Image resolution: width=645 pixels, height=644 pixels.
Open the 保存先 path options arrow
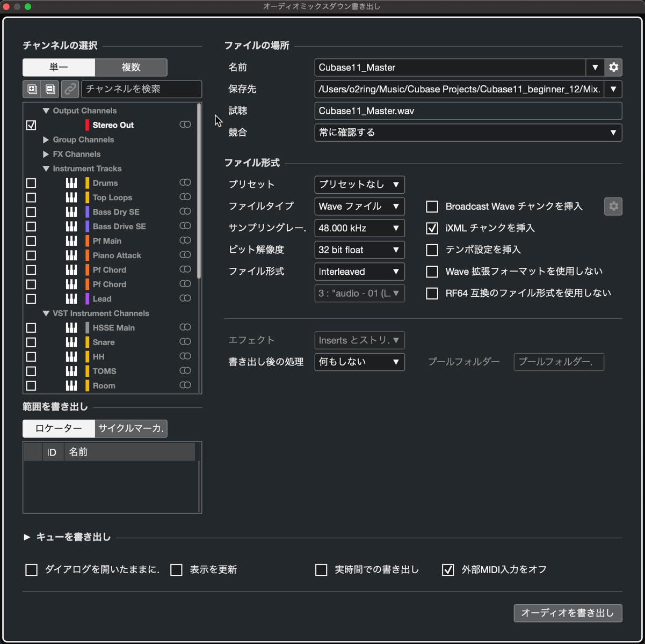click(613, 89)
